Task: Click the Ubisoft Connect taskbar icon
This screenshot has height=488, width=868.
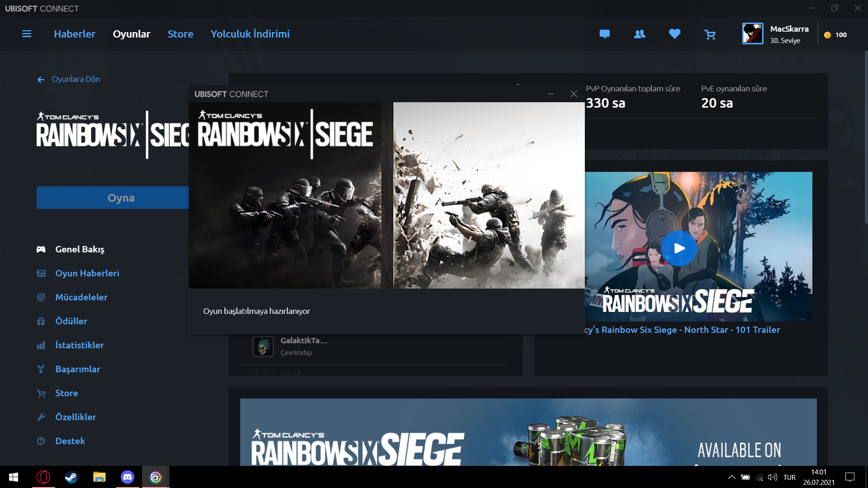Action: coord(156,477)
